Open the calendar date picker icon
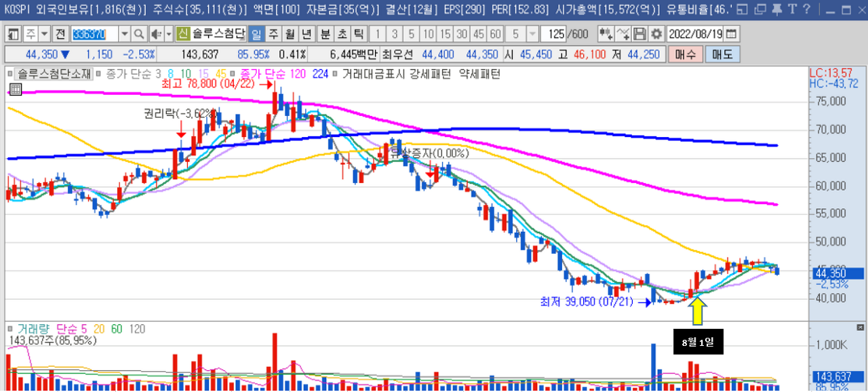Viewport: 868px width, 392px height. click(731, 34)
